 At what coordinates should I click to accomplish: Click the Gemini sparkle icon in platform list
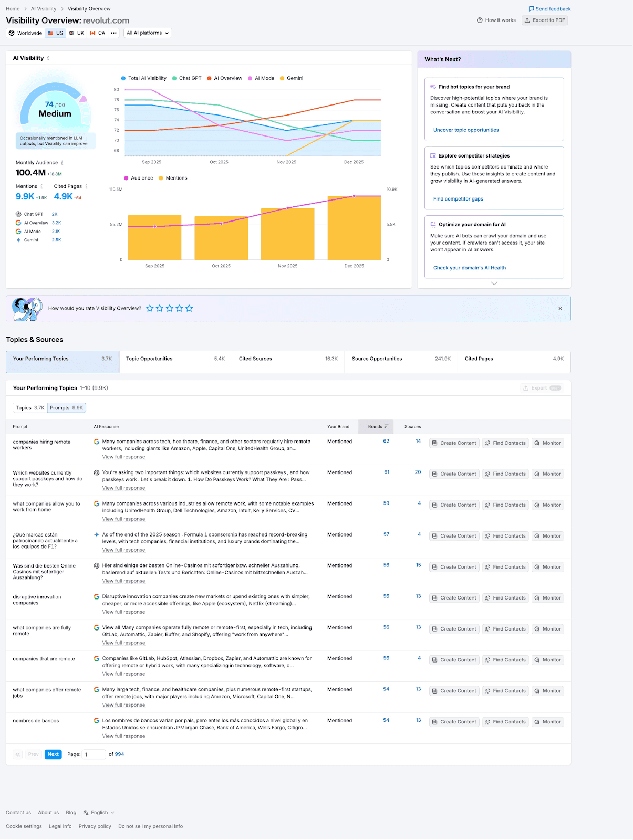pos(18,240)
